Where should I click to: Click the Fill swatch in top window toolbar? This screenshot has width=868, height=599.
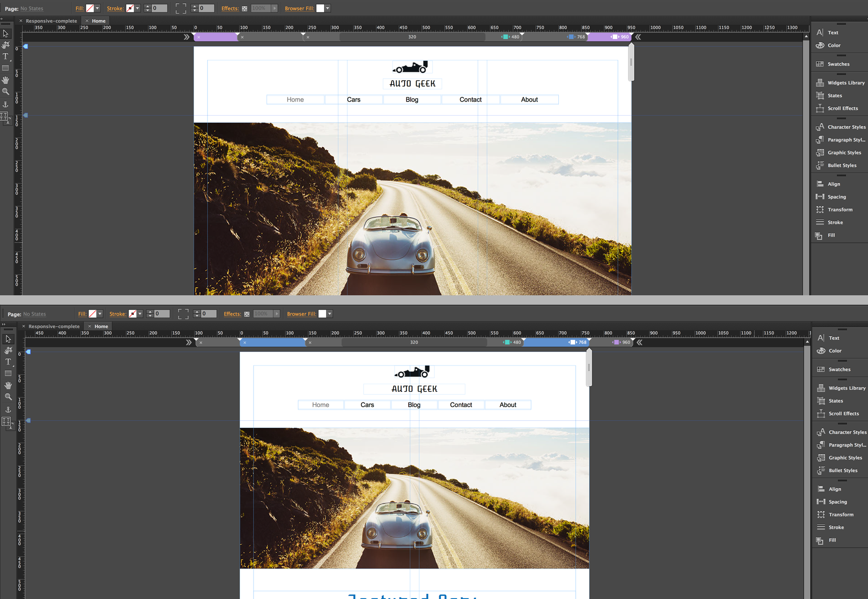(x=90, y=8)
